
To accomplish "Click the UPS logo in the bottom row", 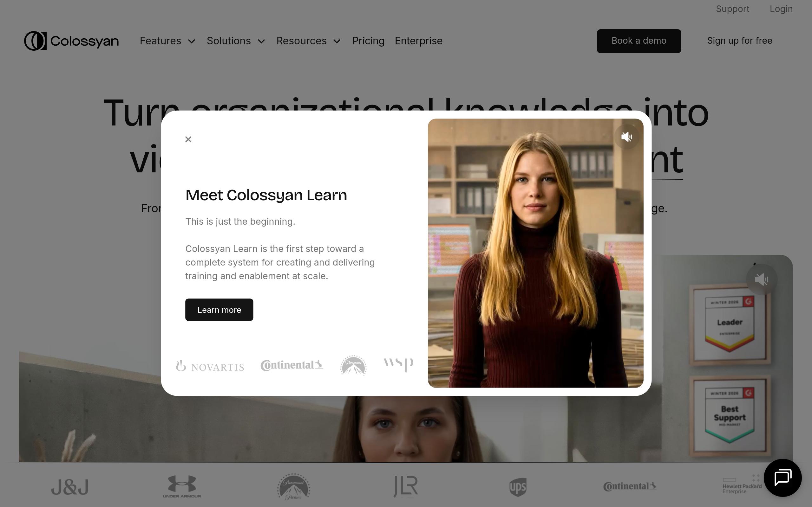I will [x=518, y=487].
